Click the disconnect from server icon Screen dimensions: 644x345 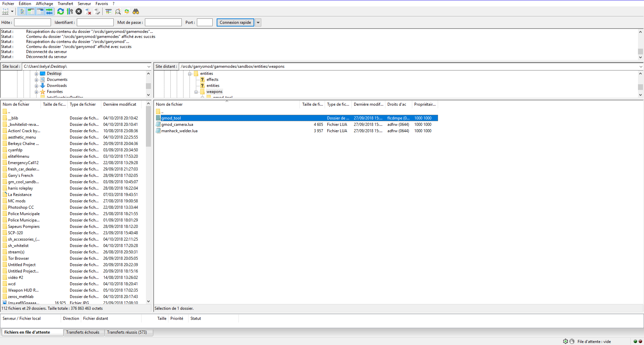click(88, 11)
